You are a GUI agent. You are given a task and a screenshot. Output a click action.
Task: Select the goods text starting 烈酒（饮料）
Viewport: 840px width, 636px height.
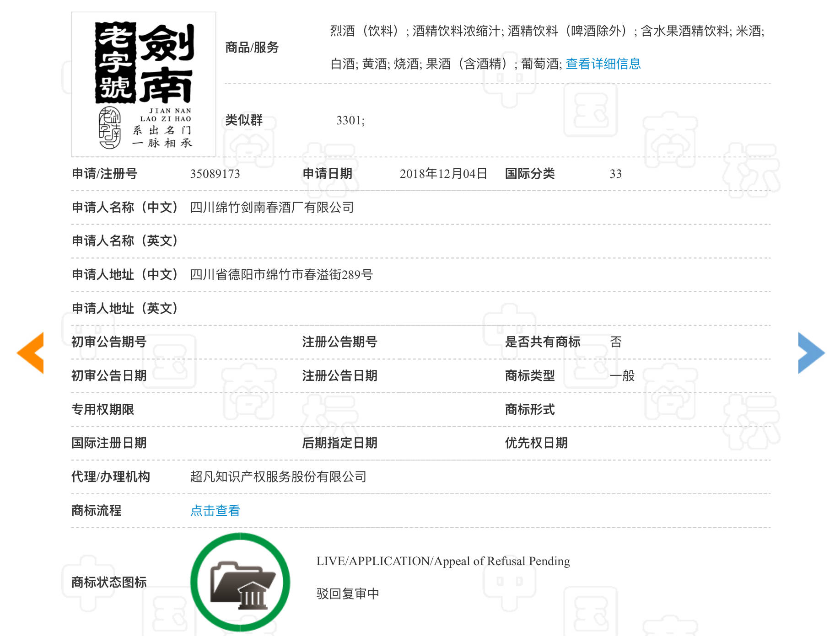(547, 31)
